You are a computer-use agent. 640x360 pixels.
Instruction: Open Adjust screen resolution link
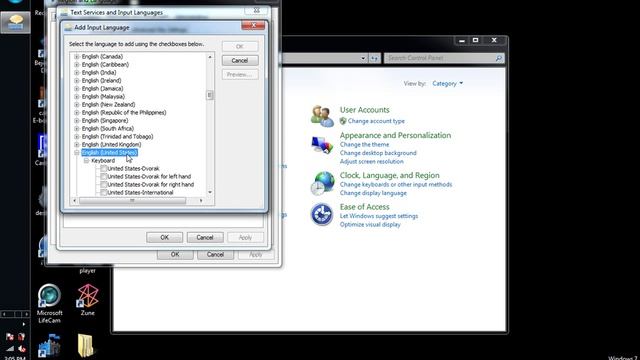point(371,162)
